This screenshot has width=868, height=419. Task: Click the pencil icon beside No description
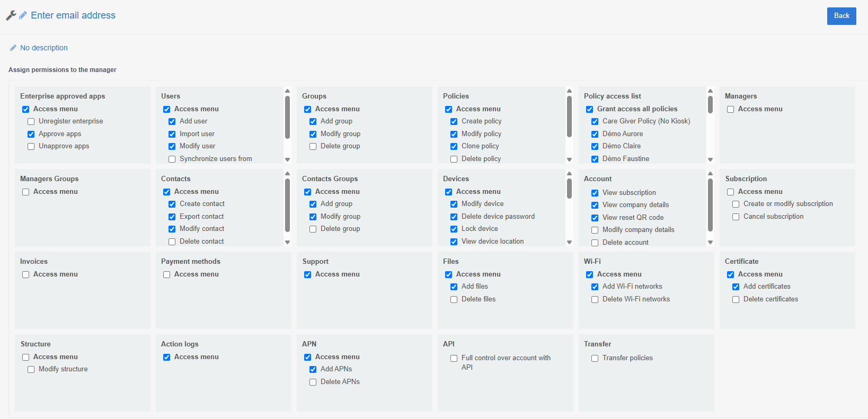13,48
